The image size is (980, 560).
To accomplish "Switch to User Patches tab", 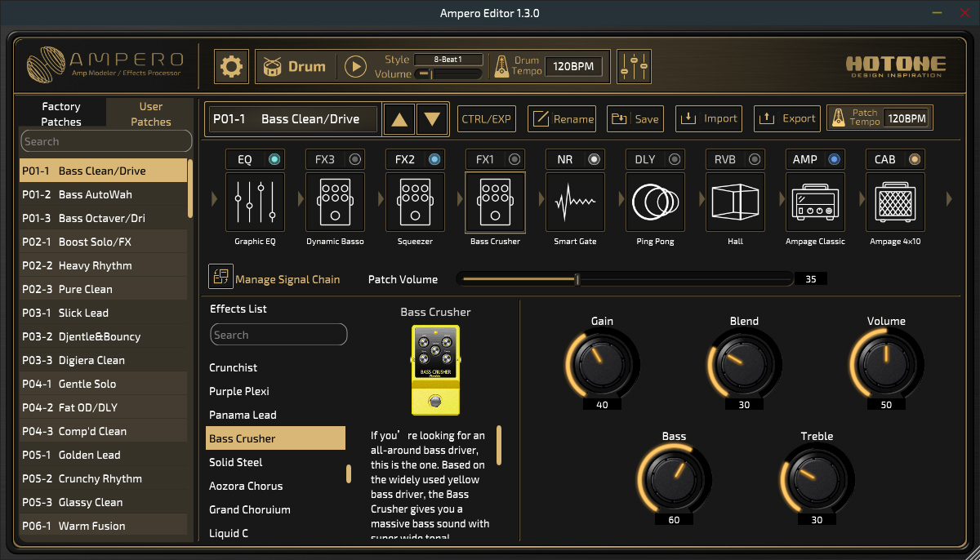I will (x=151, y=113).
